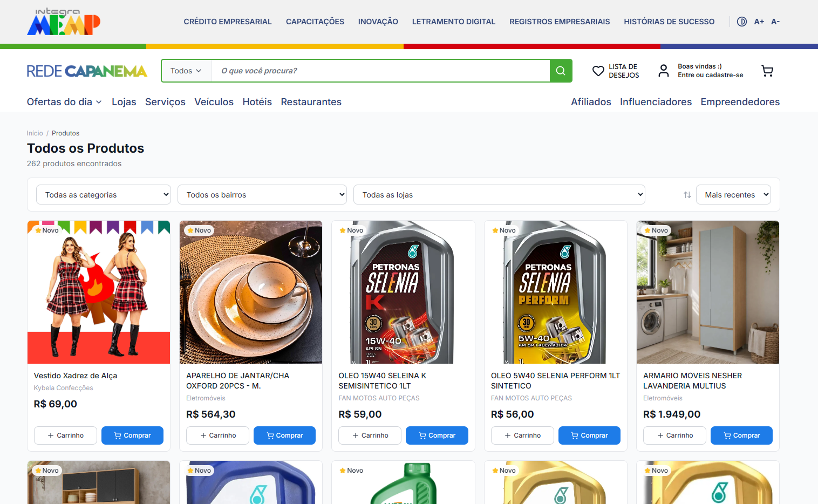Open Registros Empresariais menu item
This screenshot has height=504, width=818.
(x=560, y=22)
